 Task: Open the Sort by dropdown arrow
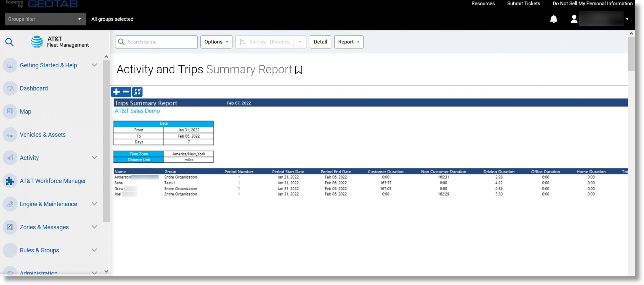pos(300,42)
